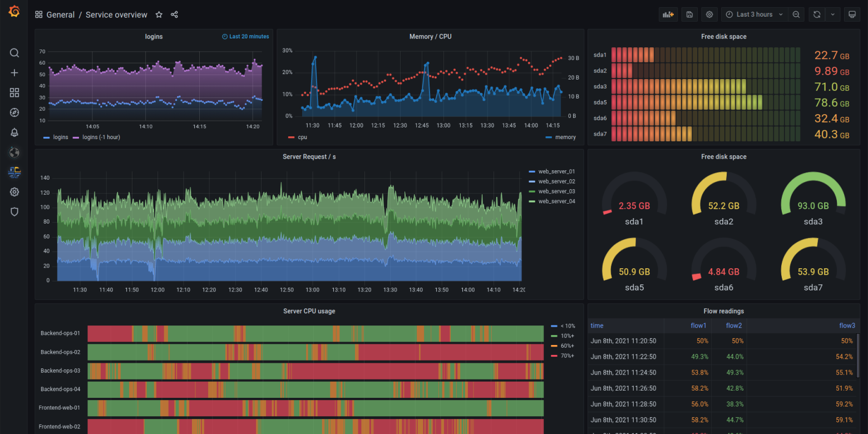Open the Search dashboards panel
Screen dimensions: 868x434
(x=14, y=53)
